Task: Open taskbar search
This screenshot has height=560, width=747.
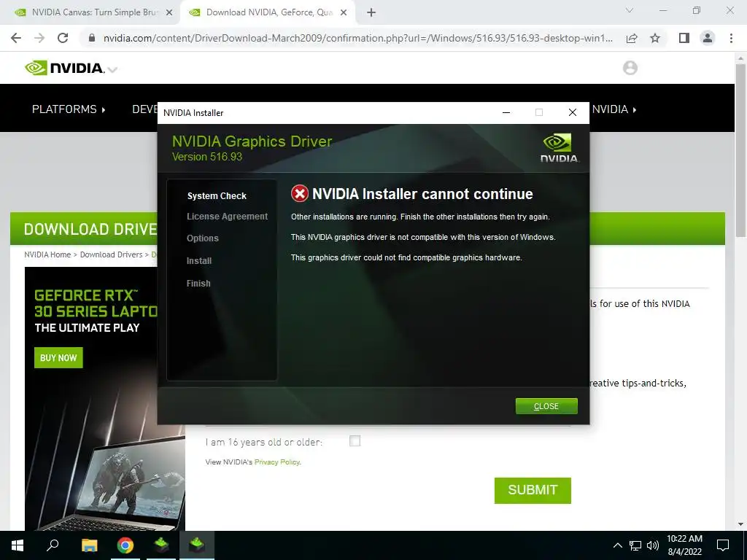Action: pos(53,545)
